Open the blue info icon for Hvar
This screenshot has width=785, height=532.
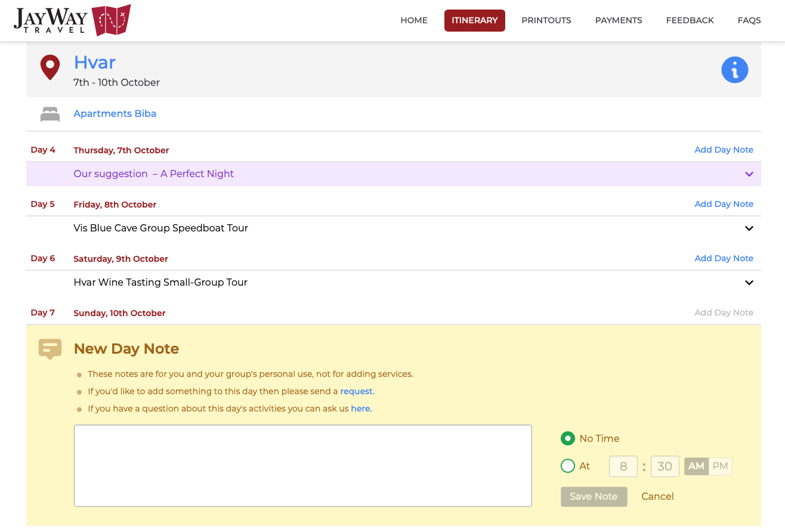735,70
